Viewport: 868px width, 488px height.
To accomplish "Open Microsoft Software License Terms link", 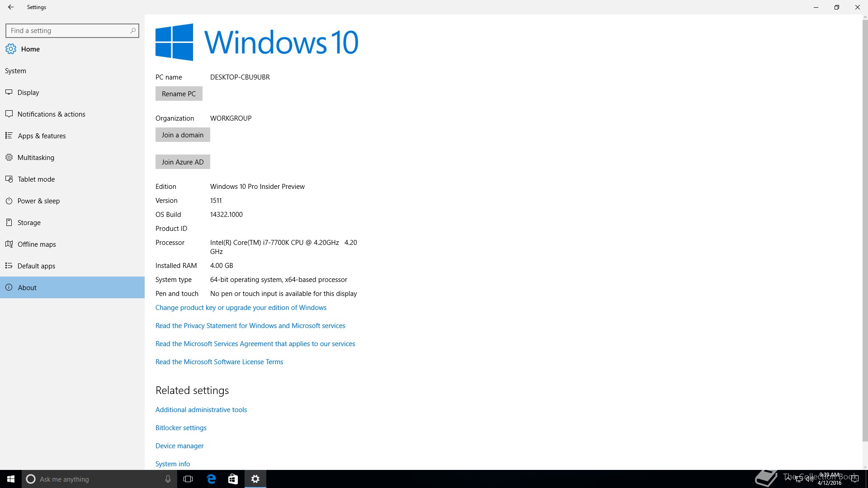I will pos(219,362).
